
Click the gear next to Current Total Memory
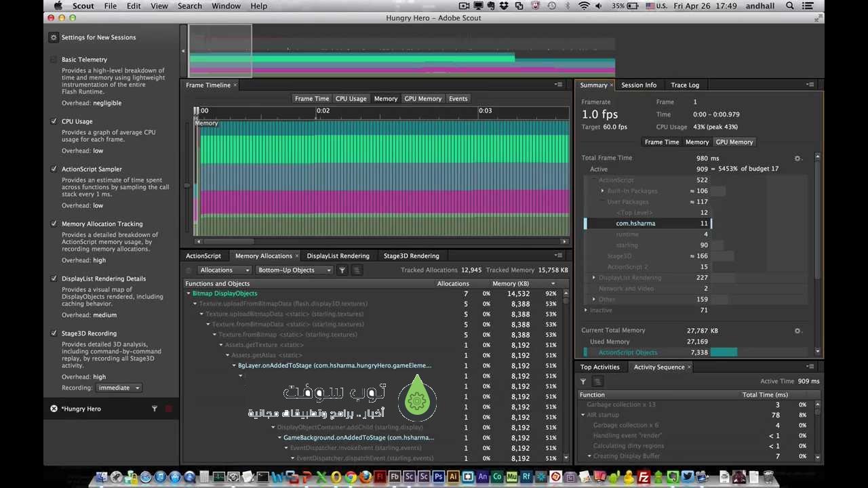pyautogui.click(x=798, y=331)
